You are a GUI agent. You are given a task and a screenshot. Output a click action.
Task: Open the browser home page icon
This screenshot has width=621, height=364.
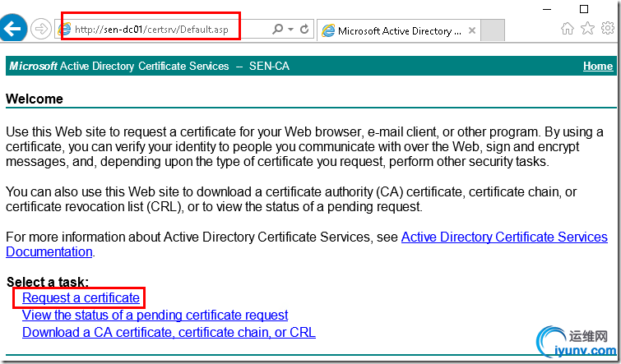tap(568, 29)
